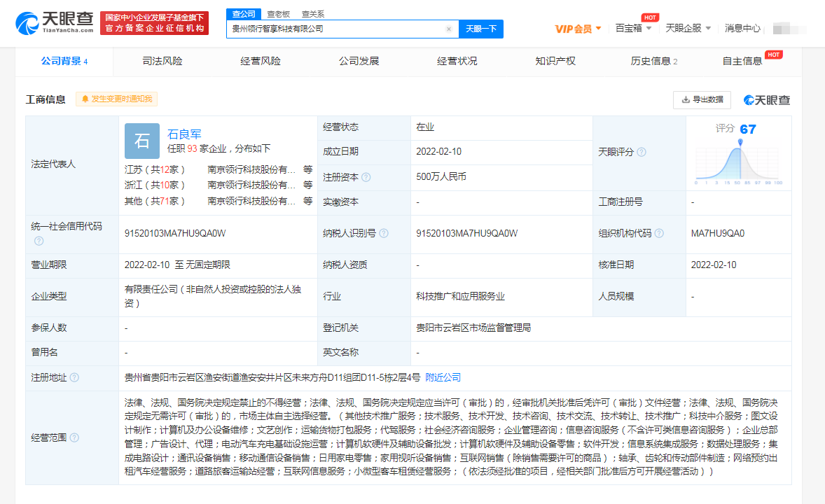825x504 pixels.
Task: Click the 天眼一下 search button
Action: [x=481, y=29]
